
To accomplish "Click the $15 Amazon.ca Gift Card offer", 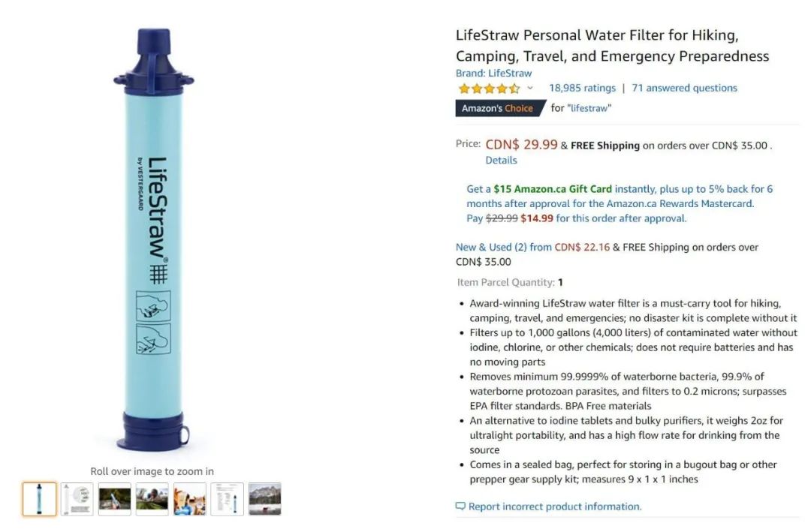I will point(553,188).
